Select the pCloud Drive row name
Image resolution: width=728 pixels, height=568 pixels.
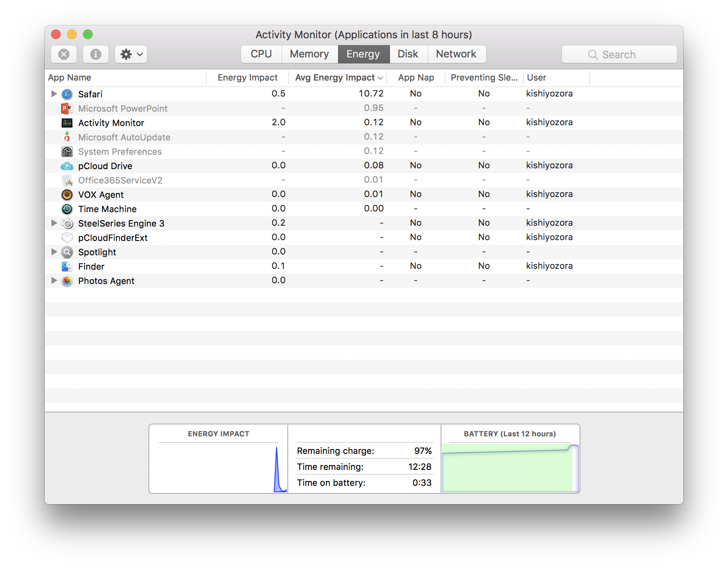coord(105,166)
